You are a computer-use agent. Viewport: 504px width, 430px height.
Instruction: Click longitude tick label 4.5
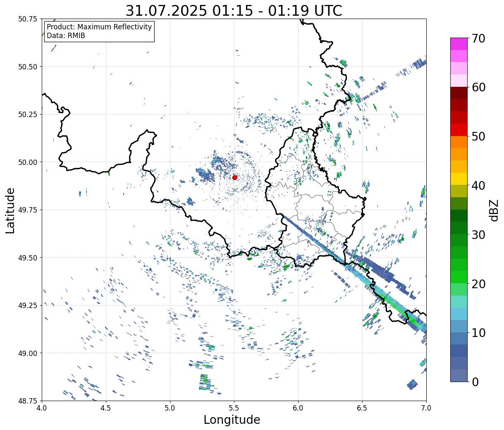point(106,408)
